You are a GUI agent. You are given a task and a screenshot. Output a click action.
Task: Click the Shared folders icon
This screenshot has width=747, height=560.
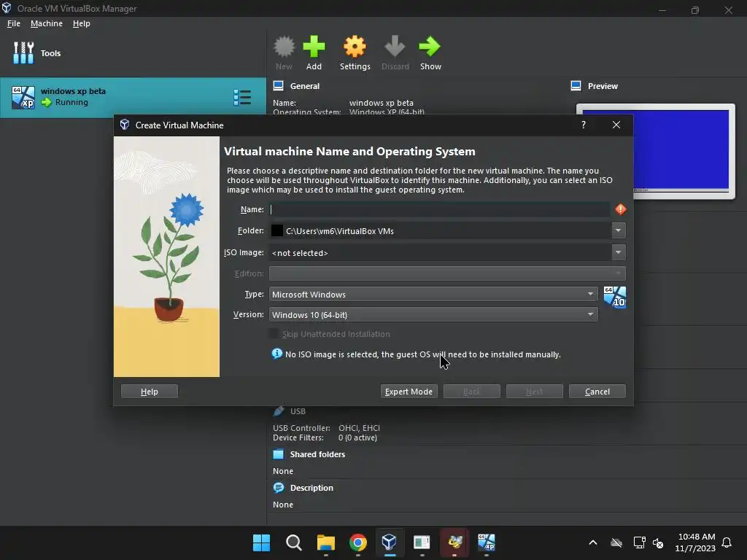tap(278, 454)
